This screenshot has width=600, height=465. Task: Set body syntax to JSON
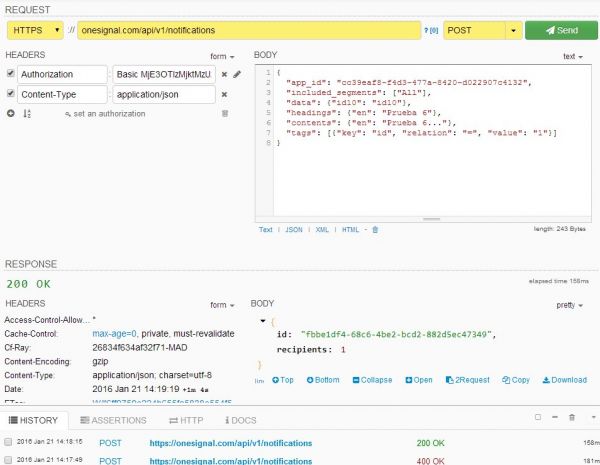pyautogui.click(x=293, y=230)
